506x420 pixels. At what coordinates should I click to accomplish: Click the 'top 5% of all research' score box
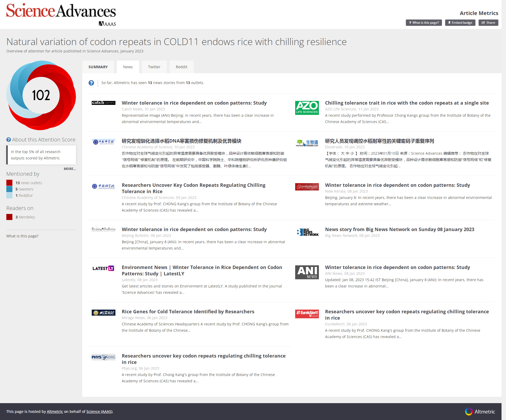click(41, 155)
